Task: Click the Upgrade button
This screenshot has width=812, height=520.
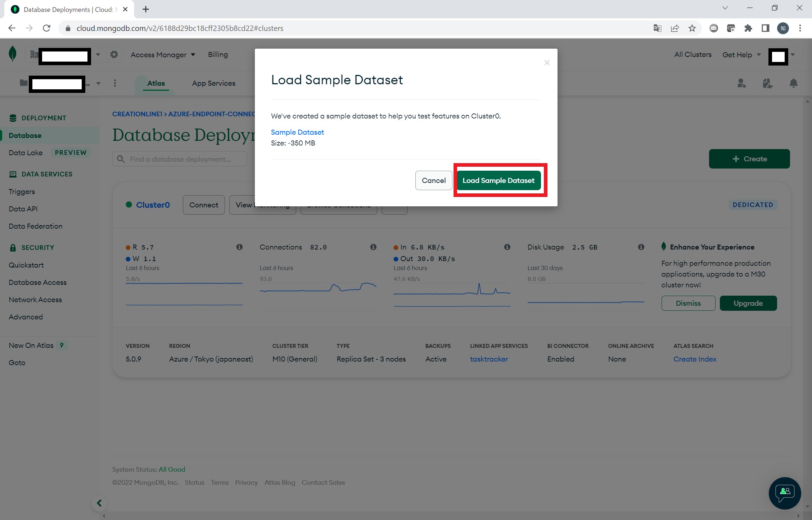Action: coord(748,303)
